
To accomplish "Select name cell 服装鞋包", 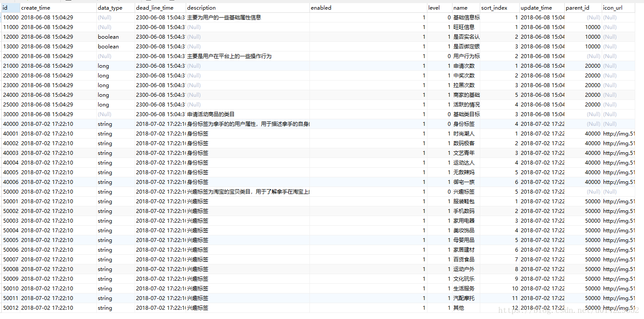I will click(466, 202).
